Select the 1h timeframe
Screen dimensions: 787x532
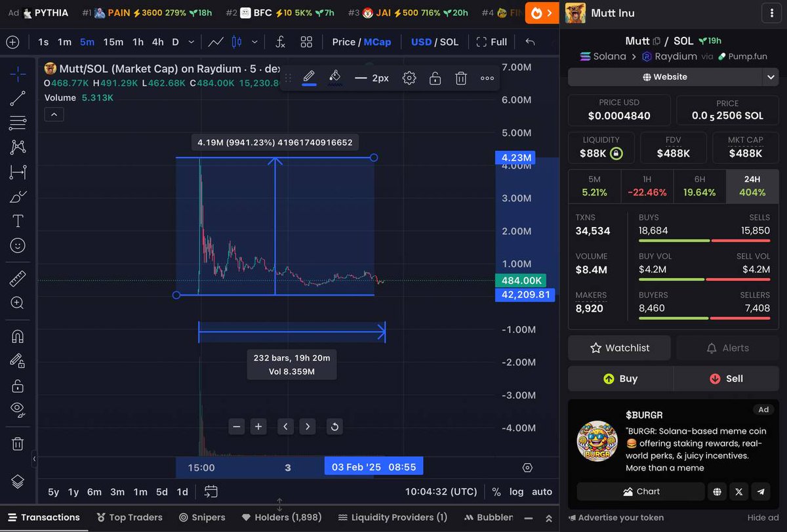(138, 42)
